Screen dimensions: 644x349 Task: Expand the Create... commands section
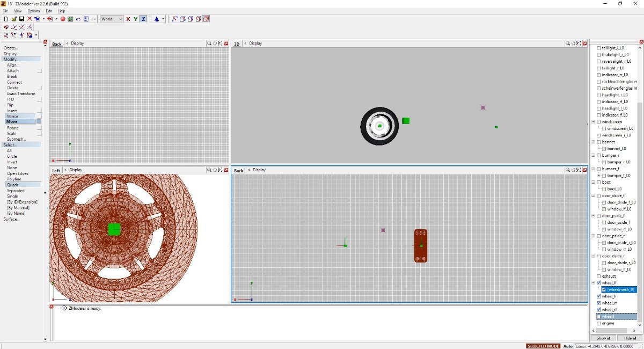tap(11, 48)
